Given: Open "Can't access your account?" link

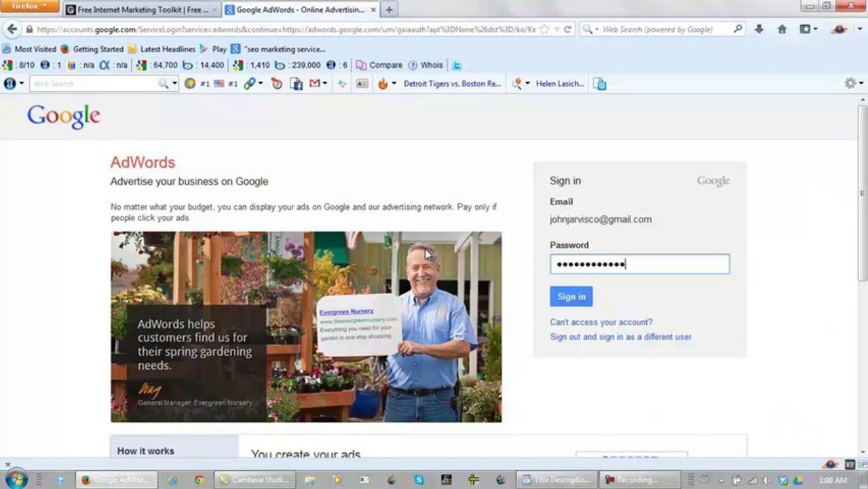Looking at the screenshot, I should click(601, 322).
